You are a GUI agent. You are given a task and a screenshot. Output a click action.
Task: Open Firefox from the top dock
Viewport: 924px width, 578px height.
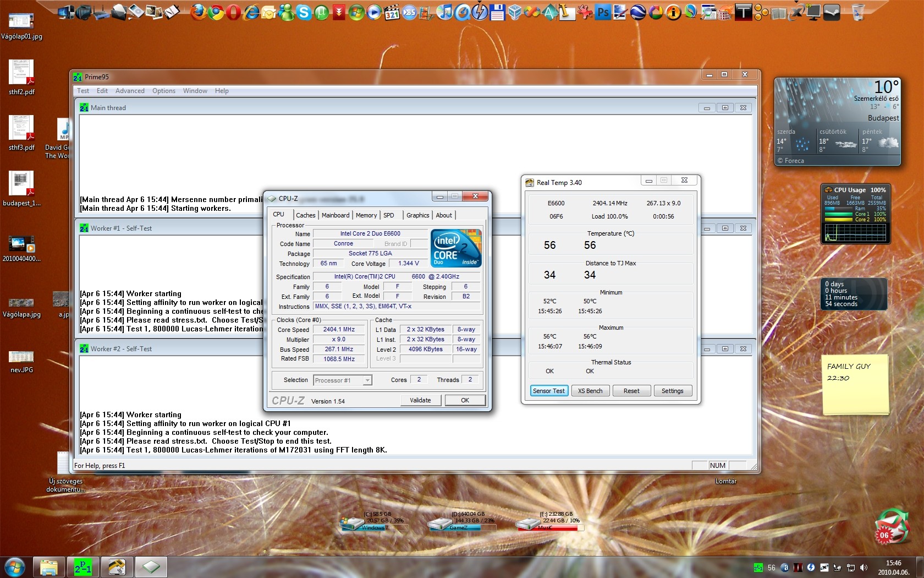coord(198,12)
